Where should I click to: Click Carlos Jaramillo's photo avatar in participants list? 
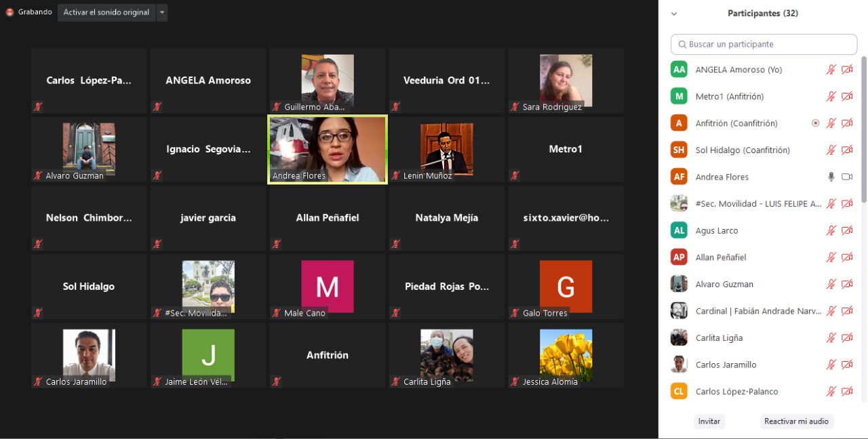(679, 364)
